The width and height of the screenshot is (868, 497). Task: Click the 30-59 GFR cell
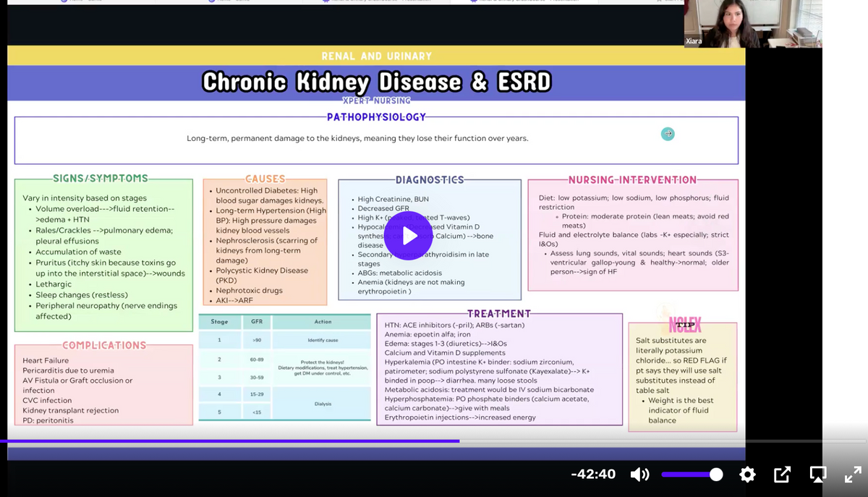pos(257,378)
